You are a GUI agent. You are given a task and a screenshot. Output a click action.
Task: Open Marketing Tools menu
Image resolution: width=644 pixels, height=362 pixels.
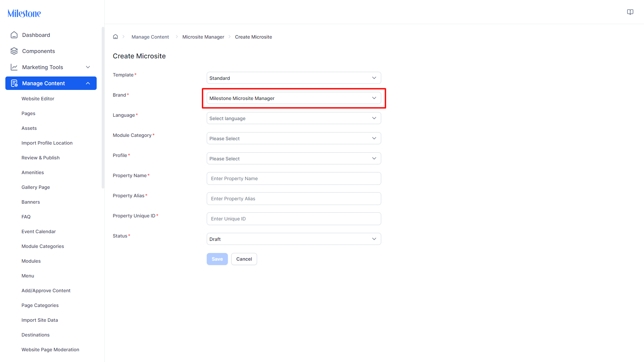coord(51,67)
